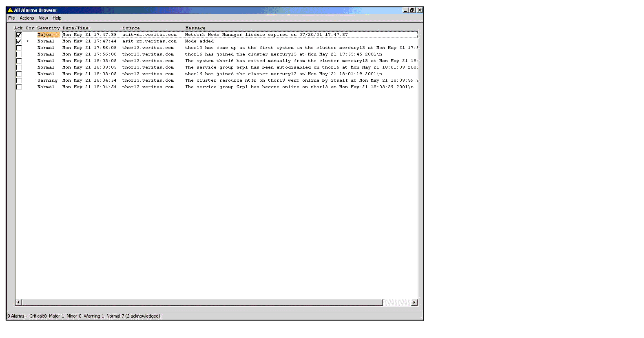644x338 pixels.
Task: Open the View menu
Action: [43, 18]
